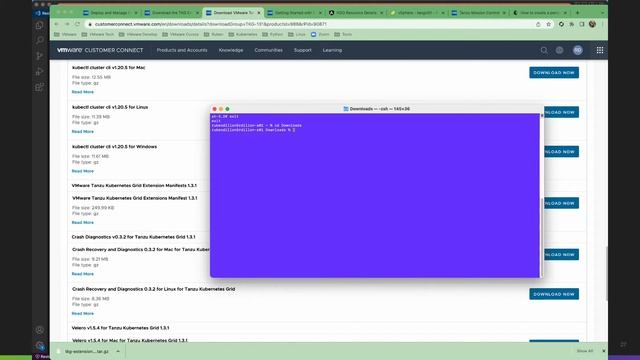Switch to the 'Download the TKG' tab
The image size is (640, 360).
point(171,13)
